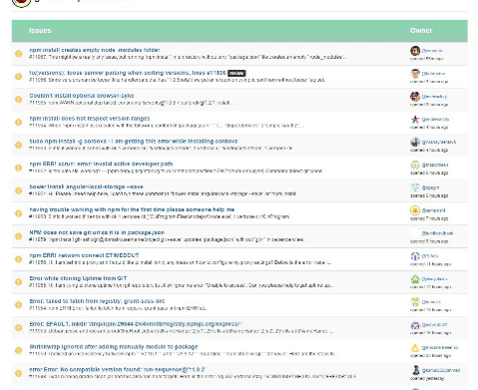The image size is (478, 390).
Task: Open owner avatar on 'optional browser-sync' row
Action: pos(415,96)
